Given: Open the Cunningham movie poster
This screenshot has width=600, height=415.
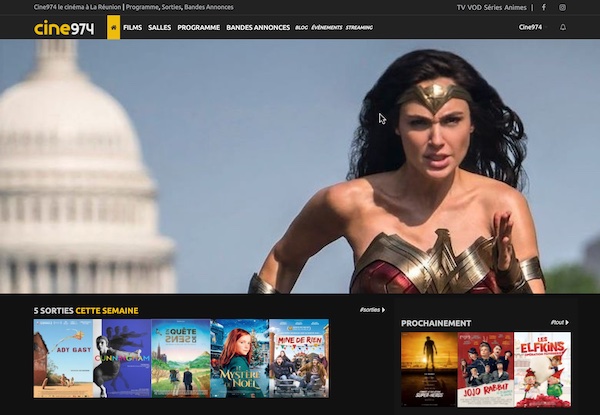Looking at the screenshot, I should click(x=122, y=358).
